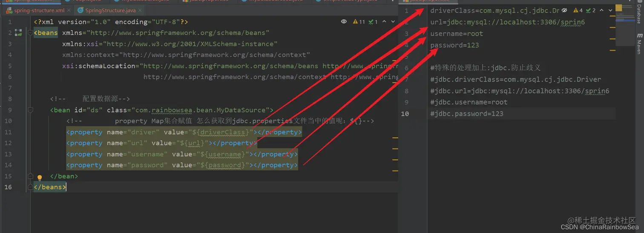Image resolution: width=644 pixels, height=233 pixels.
Task: Toggle crossed-out eye icon in properties editor
Action: (x=564, y=10)
